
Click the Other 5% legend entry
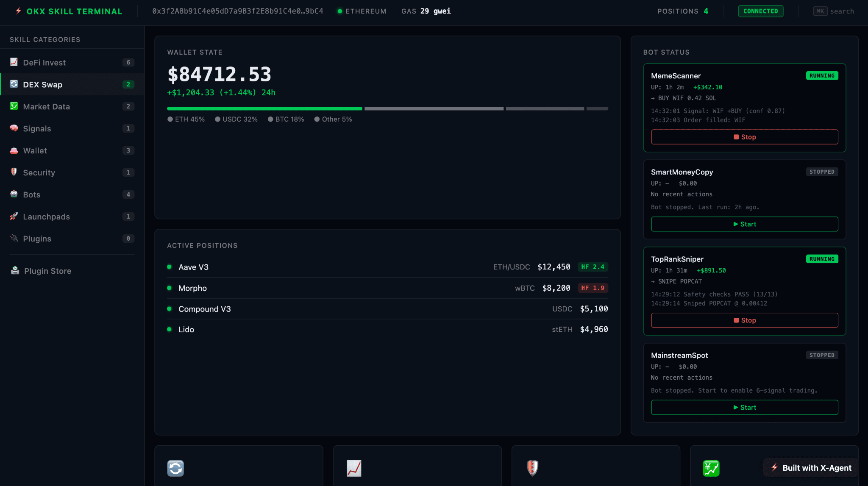(333, 119)
